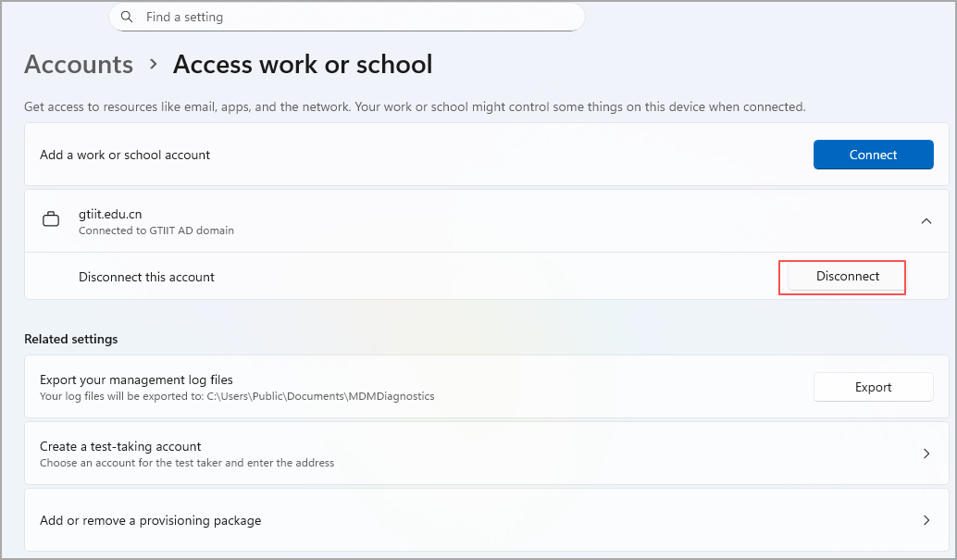Click the Connected to GTIIT AD domain status text
The height and width of the screenshot is (560, 957).
coord(155,230)
